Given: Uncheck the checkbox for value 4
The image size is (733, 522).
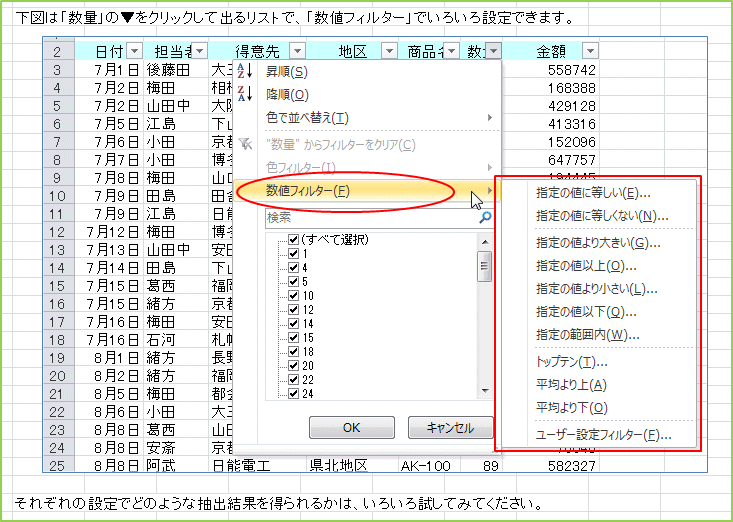Looking at the screenshot, I should [294, 268].
